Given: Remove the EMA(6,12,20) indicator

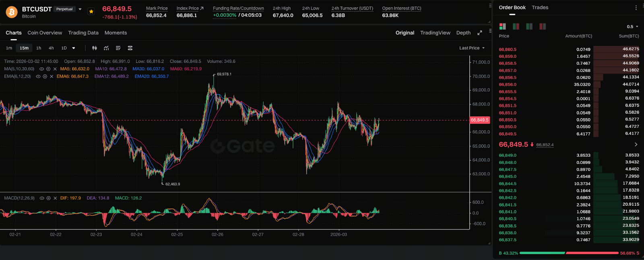Looking at the screenshot, I should [52, 76].
